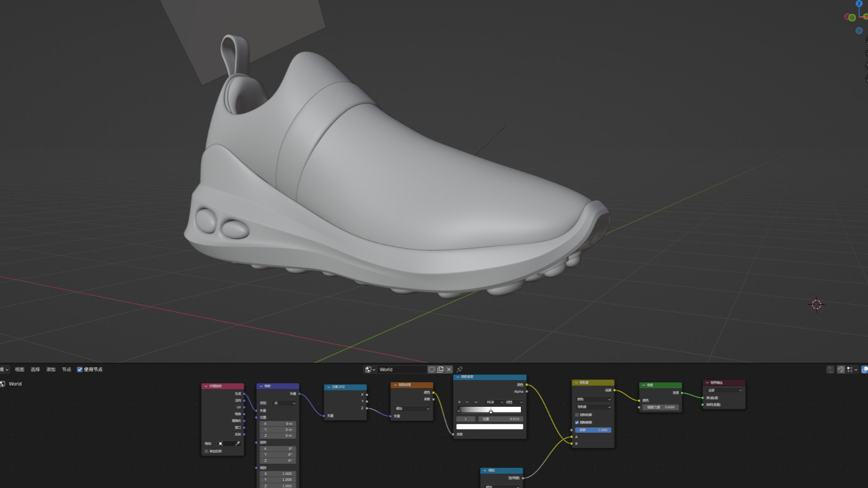Click the plus icon to add color stop
The width and height of the screenshot is (868, 488).
[x=459, y=402]
